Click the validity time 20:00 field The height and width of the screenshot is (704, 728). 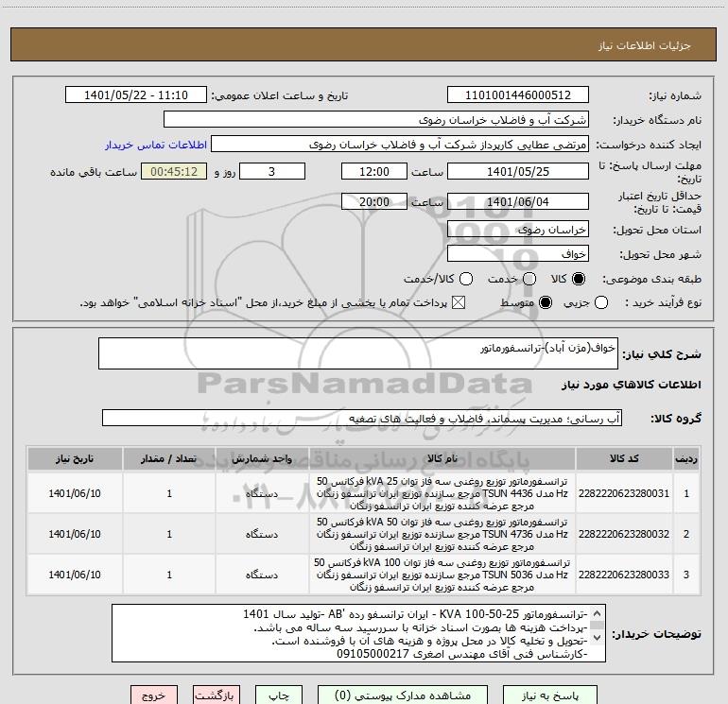pyautogui.click(x=374, y=202)
